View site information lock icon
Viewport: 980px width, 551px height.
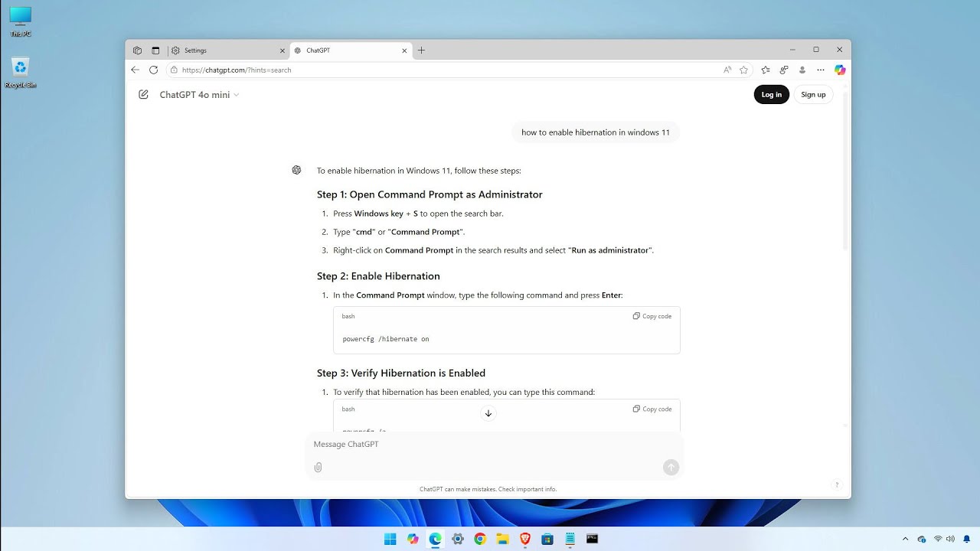pos(175,70)
